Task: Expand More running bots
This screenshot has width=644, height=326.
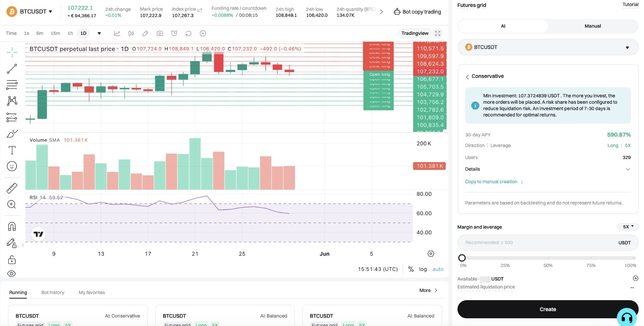Action: point(428,290)
